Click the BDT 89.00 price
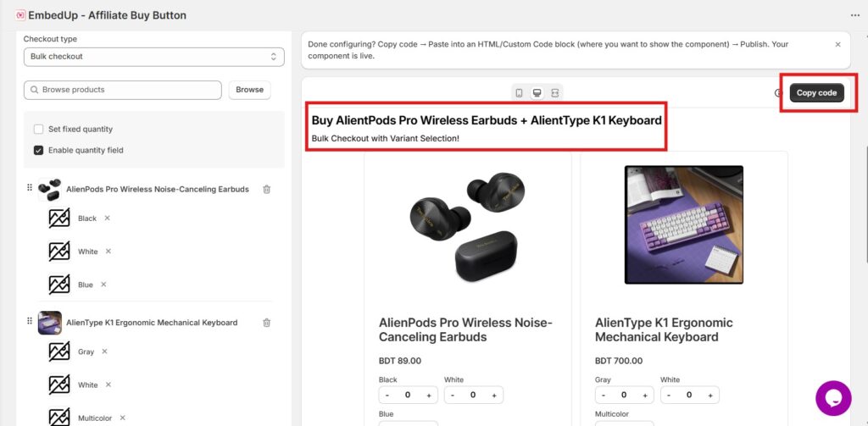The width and height of the screenshot is (868, 426). click(400, 361)
